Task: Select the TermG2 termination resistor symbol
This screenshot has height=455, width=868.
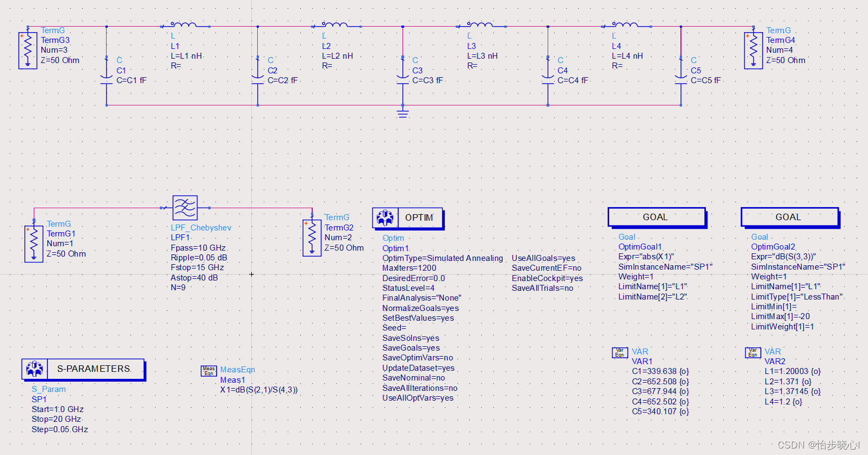Action: tap(312, 238)
